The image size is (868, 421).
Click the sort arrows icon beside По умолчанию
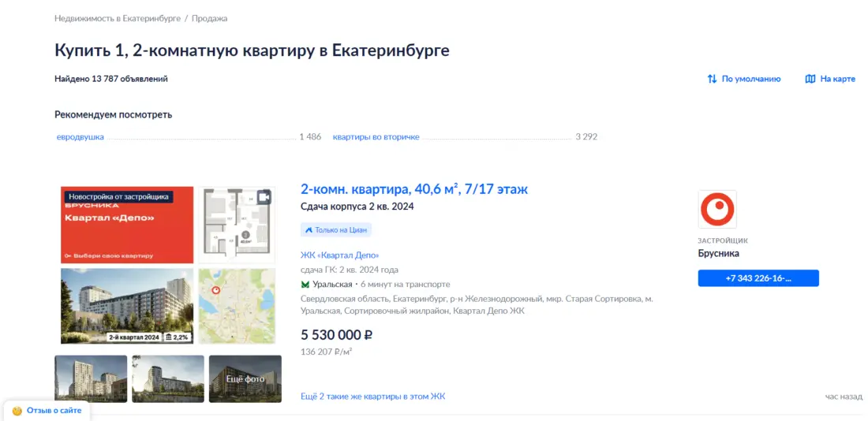pos(712,79)
